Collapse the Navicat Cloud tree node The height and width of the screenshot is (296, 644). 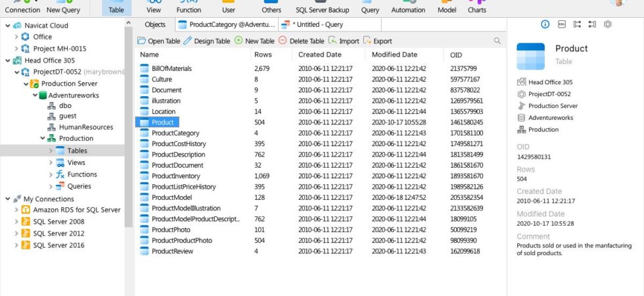click(x=7, y=26)
